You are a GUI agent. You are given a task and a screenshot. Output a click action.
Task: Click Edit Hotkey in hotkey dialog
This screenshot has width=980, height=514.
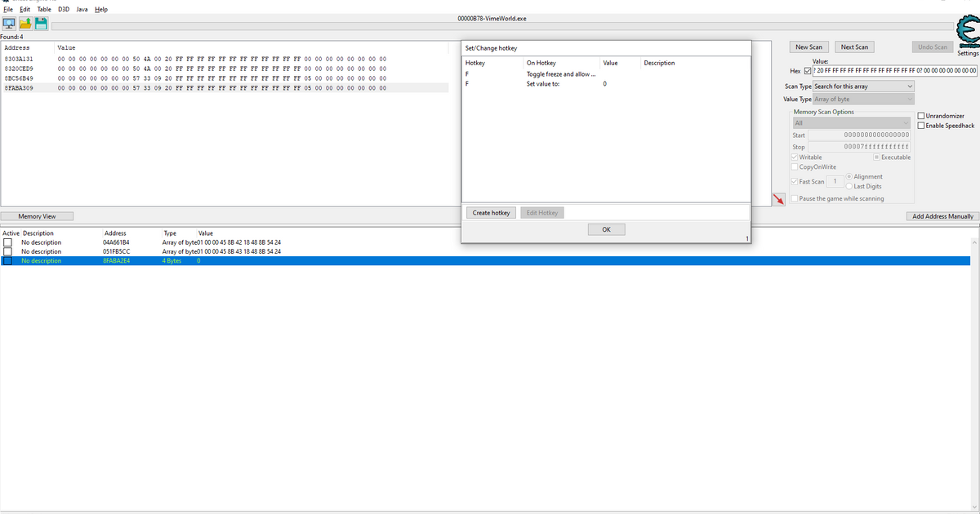coord(542,213)
